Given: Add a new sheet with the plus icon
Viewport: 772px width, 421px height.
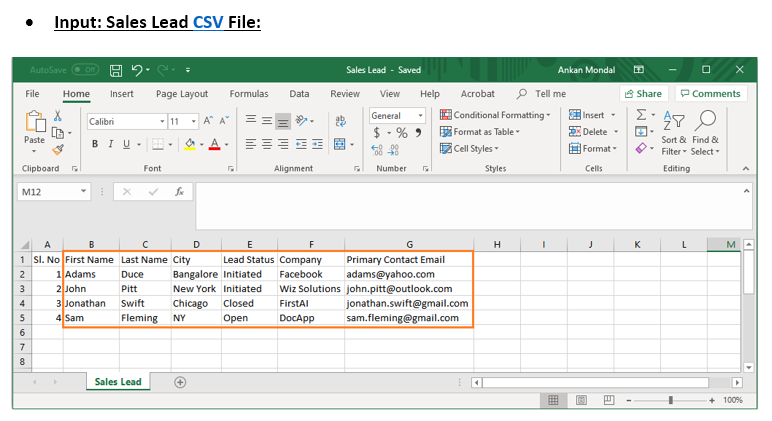Looking at the screenshot, I should [180, 382].
